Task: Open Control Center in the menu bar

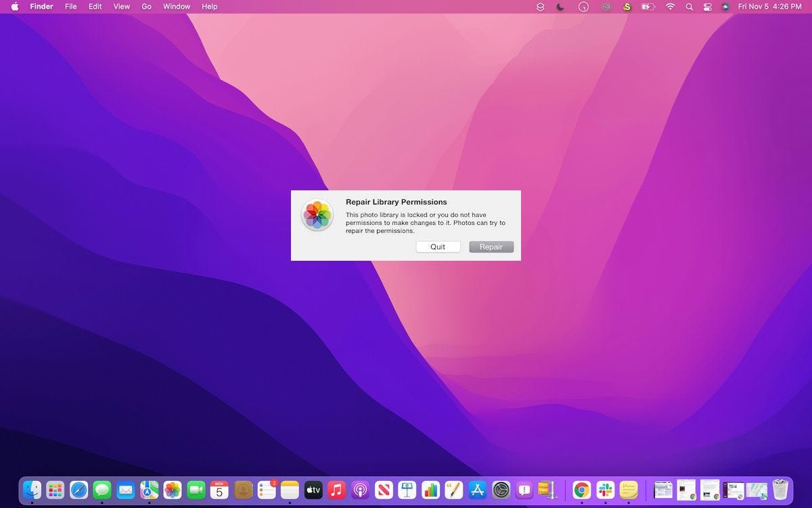Action: [x=708, y=7]
